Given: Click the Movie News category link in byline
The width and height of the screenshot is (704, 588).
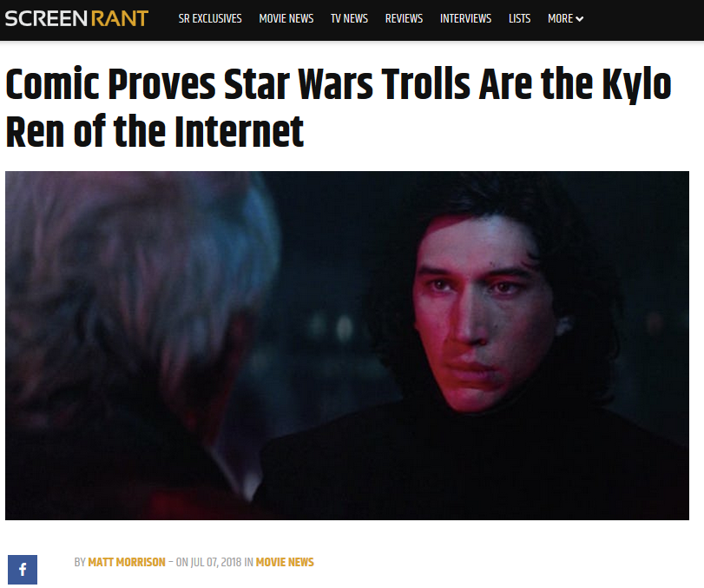Looking at the screenshot, I should point(285,562).
